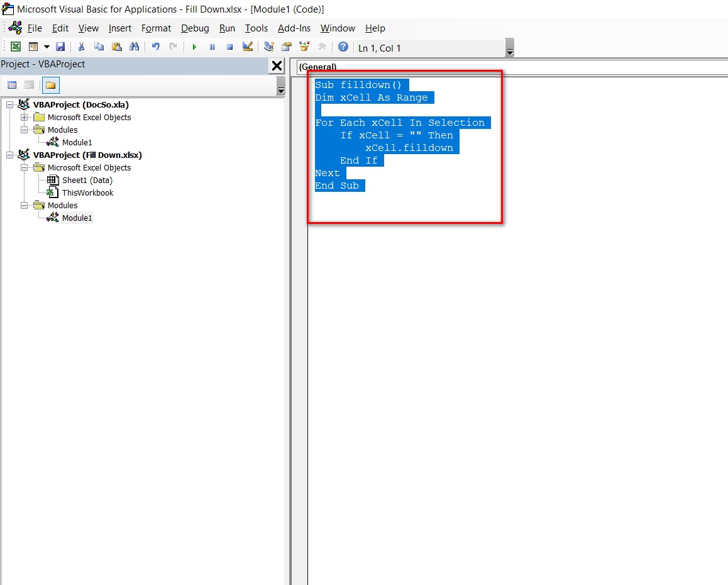The width and height of the screenshot is (728, 585).
Task: Pause execution using the Break icon
Action: (211, 47)
